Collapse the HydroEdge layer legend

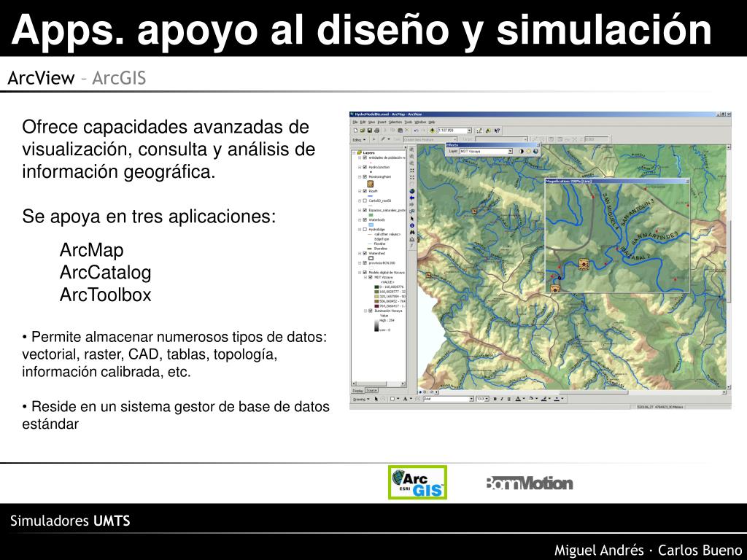coord(360,230)
